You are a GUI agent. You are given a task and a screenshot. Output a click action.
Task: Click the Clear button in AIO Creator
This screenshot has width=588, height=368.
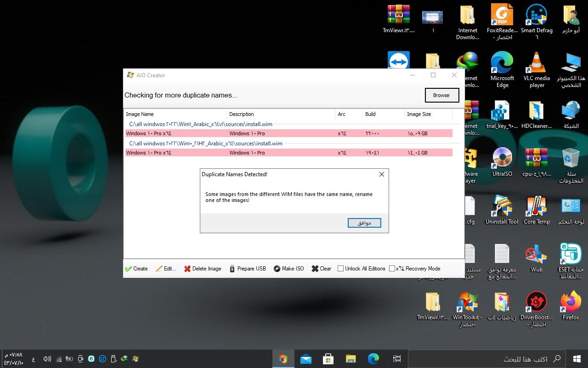click(x=321, y=269)
